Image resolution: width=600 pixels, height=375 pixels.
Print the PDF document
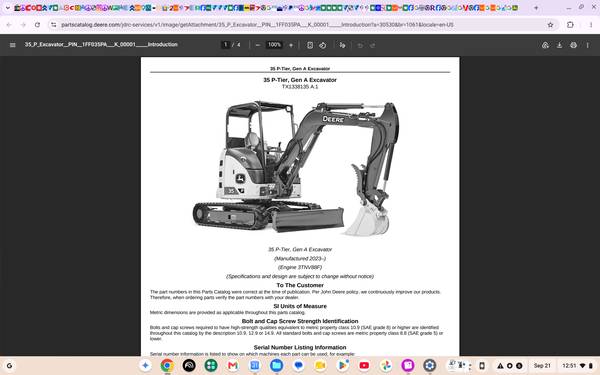(x=573, y=45)
